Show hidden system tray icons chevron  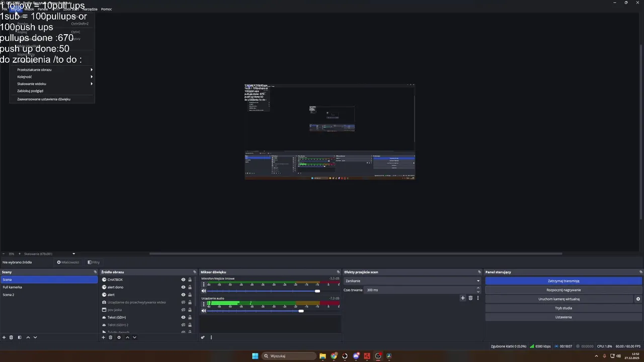pos(597,356)
